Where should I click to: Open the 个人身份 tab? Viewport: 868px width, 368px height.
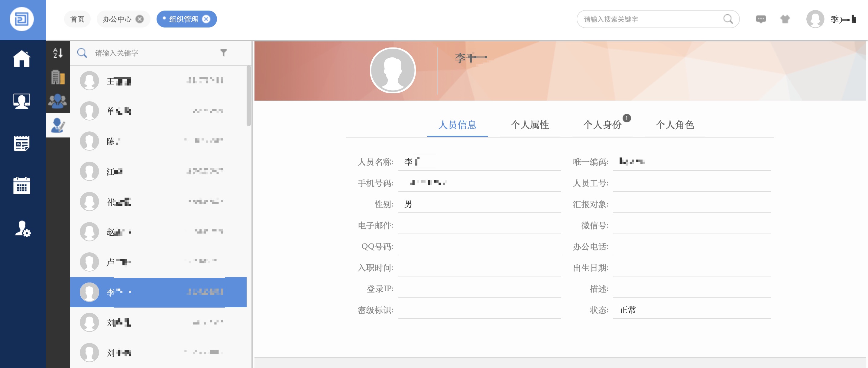tap(602, 125)
